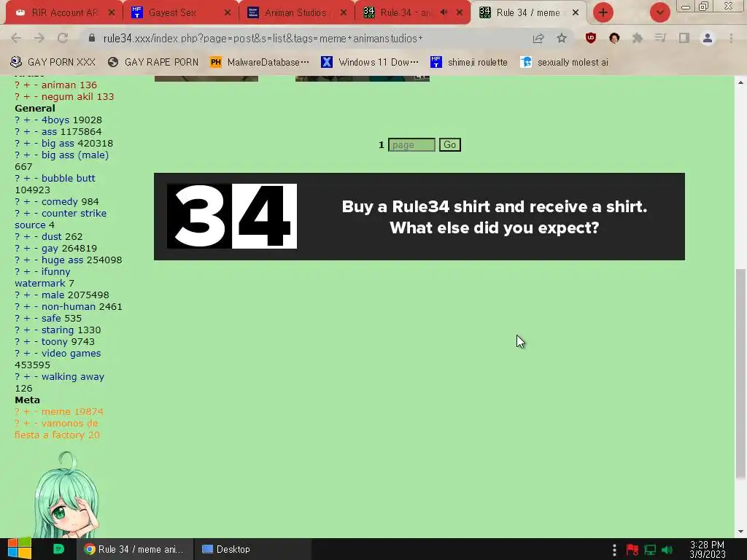Click the address bar URL
Viewport: 747px width, 560px height.
click(x=263, y=38)
